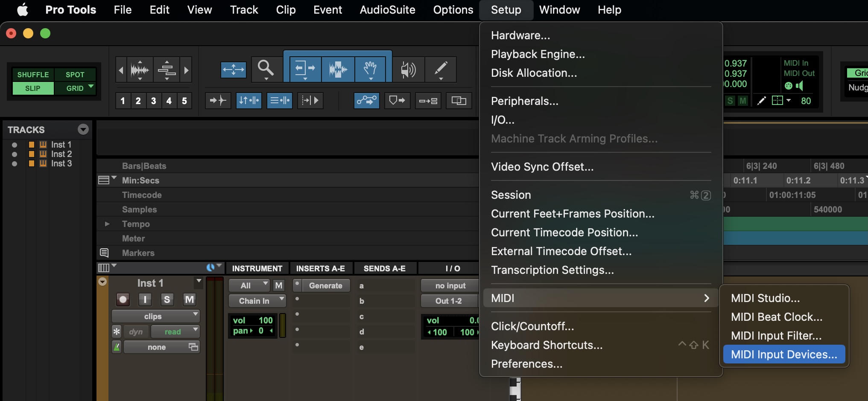Arm Inst 1 record enable button
The width and height of the screenshot is (868, 401).
123,299
